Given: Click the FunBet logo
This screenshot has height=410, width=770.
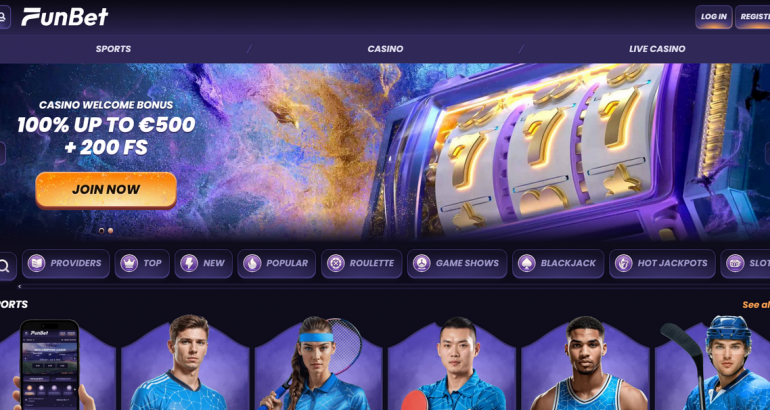Looking at the screenshot, I should (x=64, y=17).
